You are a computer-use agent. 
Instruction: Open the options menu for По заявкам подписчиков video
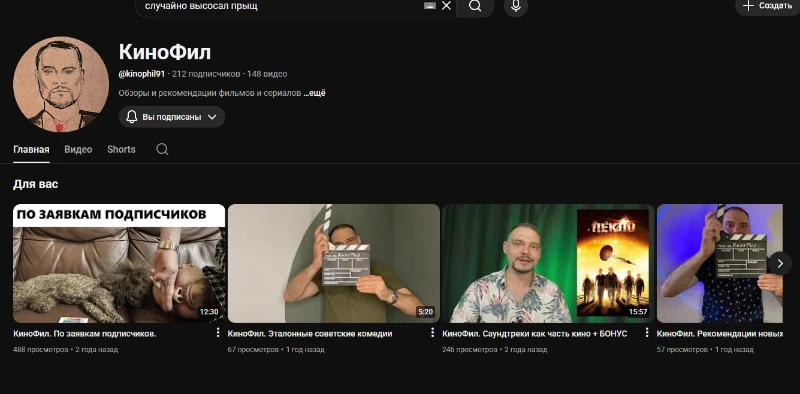[218, 333]
